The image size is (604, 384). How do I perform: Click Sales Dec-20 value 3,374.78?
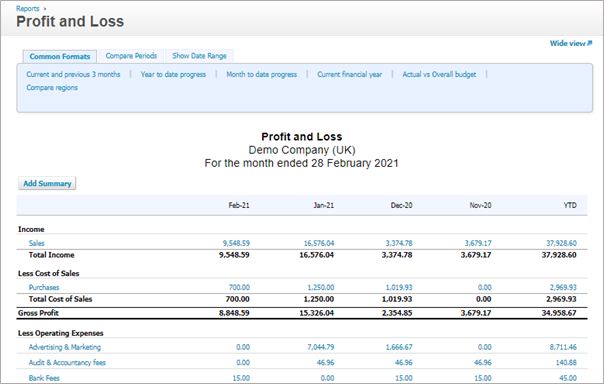pos(399,243)
